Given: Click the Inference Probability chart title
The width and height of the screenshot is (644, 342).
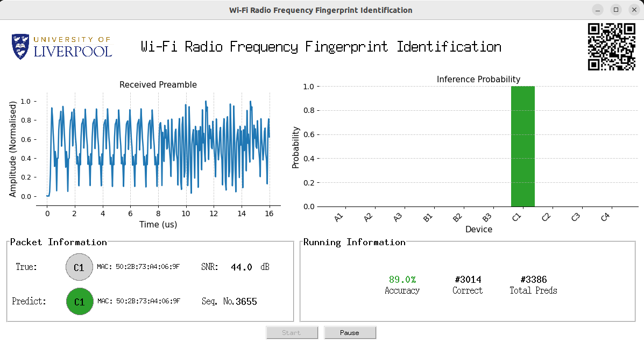Looking at the screenshot, I should click(x=478, y=79).
